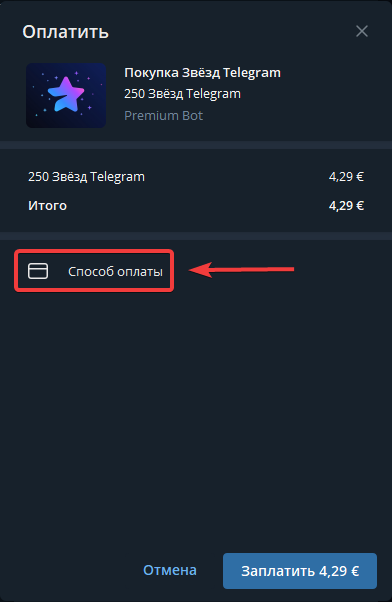Cancel payment with Отмена
The width and height of the screenshot is (392, 602).
tap(170, 570)
